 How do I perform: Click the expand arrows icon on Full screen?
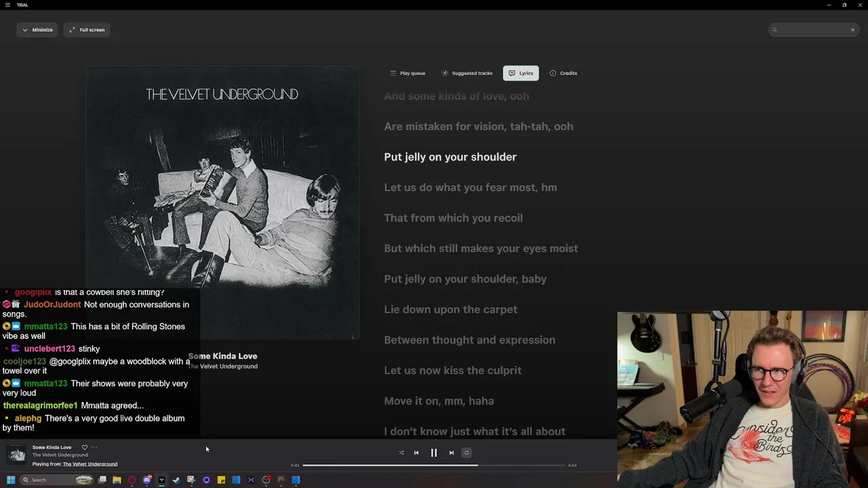click(x=72, y=30)
